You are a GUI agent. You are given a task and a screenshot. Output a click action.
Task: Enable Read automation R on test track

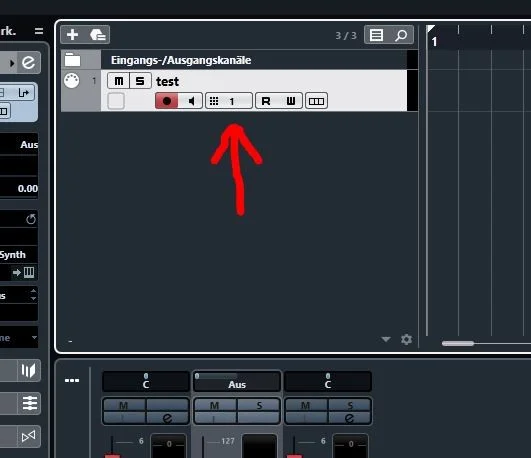(x=267, y=101)
